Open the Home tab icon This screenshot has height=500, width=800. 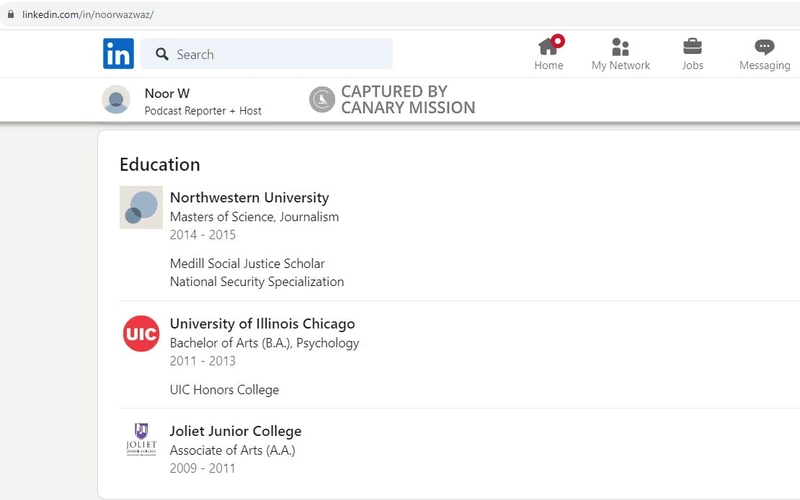tap(548, 46)
